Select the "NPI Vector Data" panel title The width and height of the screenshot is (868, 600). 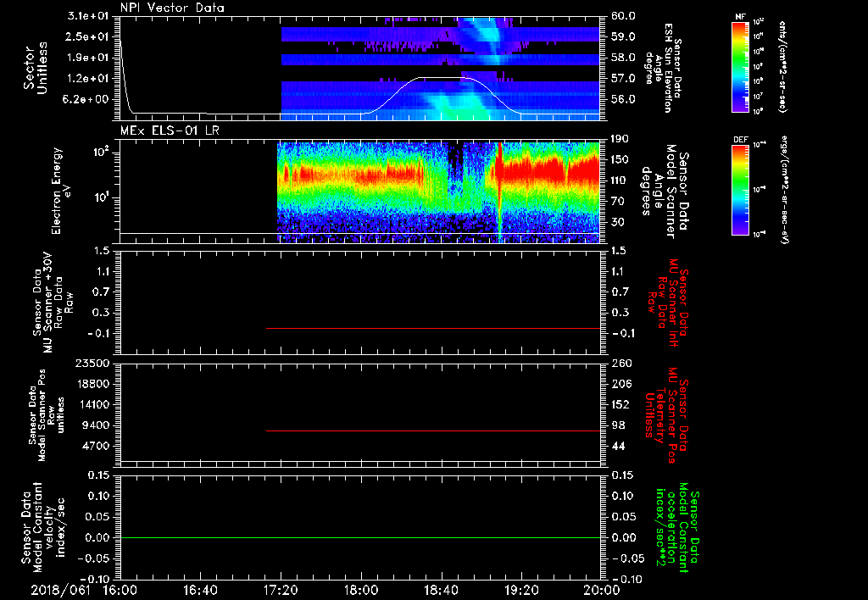coord(173,8)
